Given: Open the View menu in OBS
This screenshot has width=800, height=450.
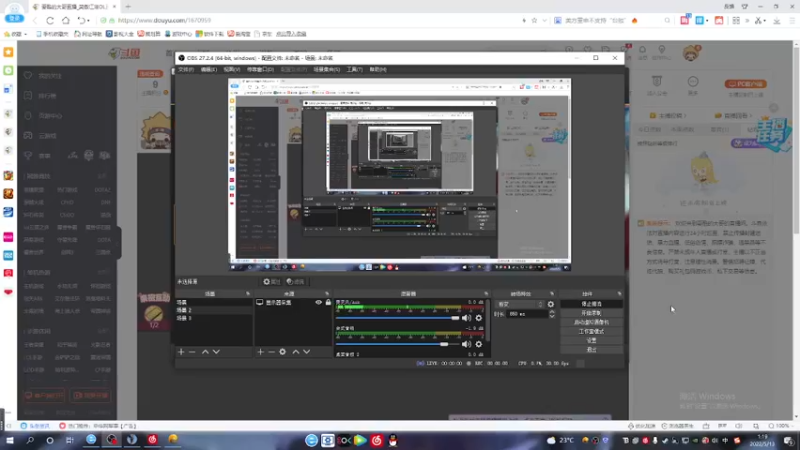Looking at the screenshot, I should (x=232, y=69).
